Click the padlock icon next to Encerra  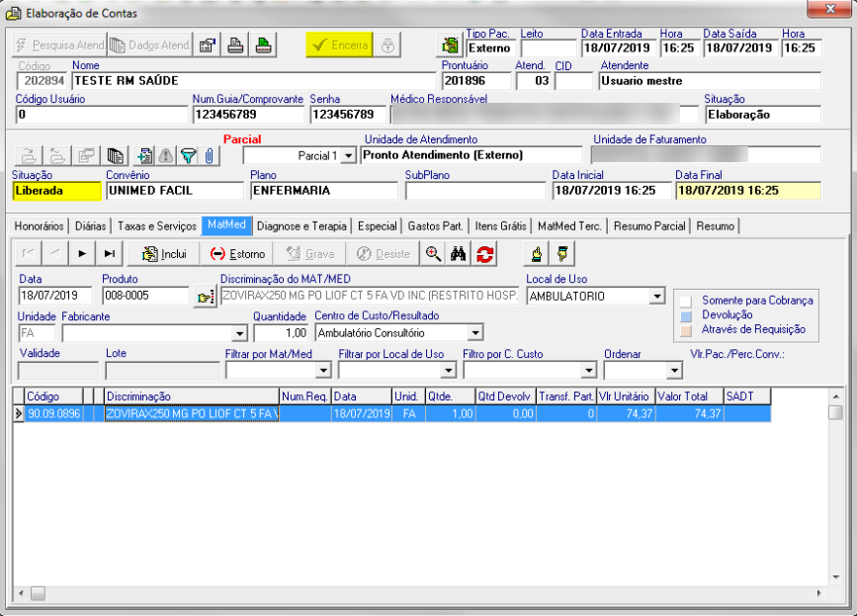click(x=387, y=44)
